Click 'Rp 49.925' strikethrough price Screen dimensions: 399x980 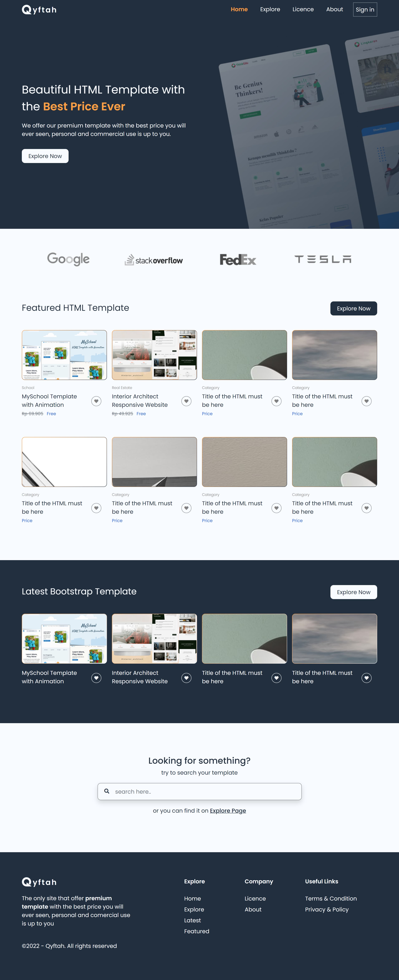pos(123,414)
